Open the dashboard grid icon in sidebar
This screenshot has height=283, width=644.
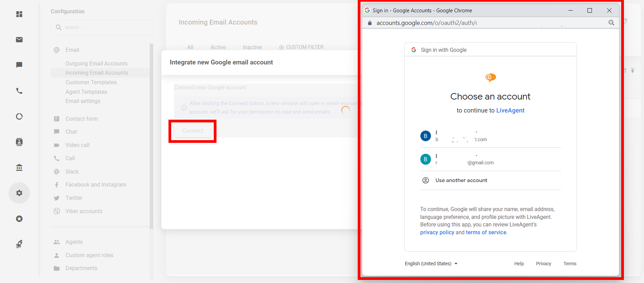tap(19, 14)
